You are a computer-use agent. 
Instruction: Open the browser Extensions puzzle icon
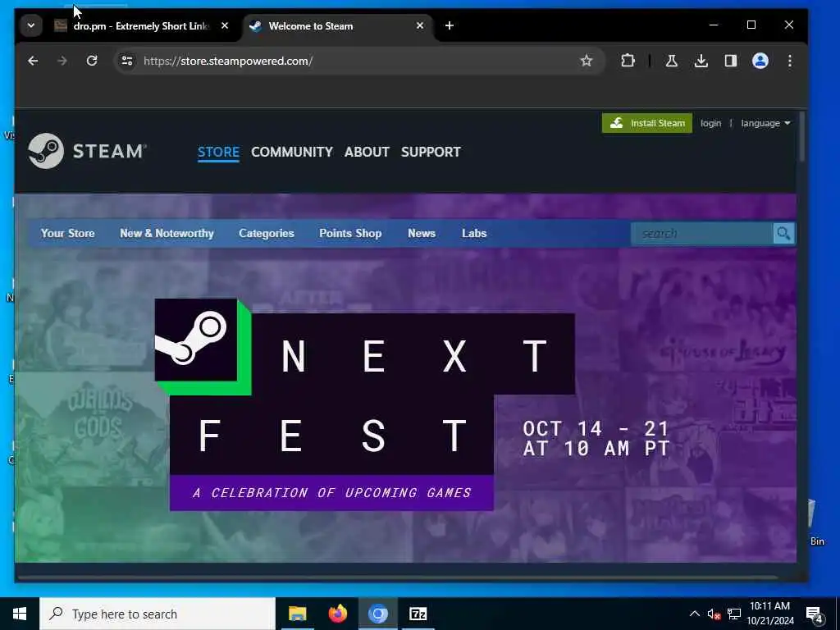tap(628, 61)
